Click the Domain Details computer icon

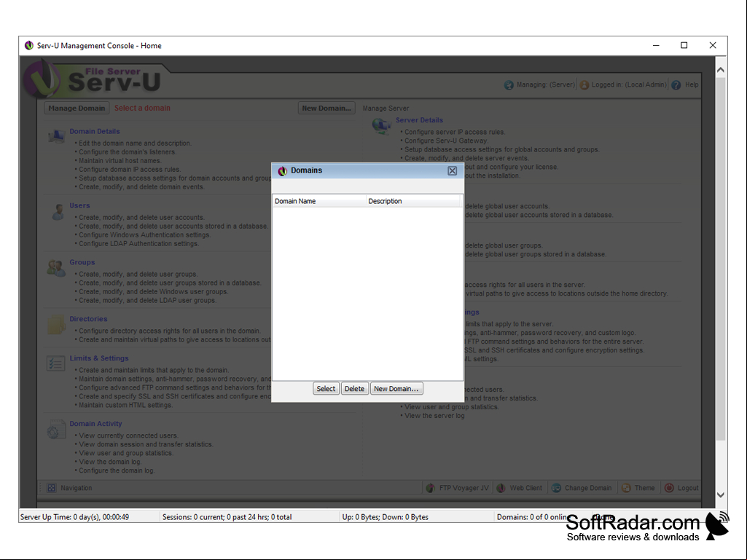coord(57,136)
